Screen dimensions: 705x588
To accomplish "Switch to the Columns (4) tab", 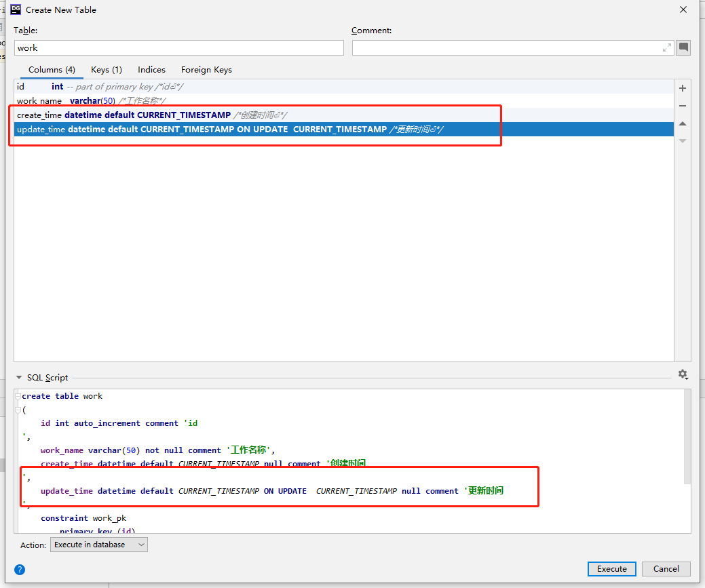I will tap(51, 70).
